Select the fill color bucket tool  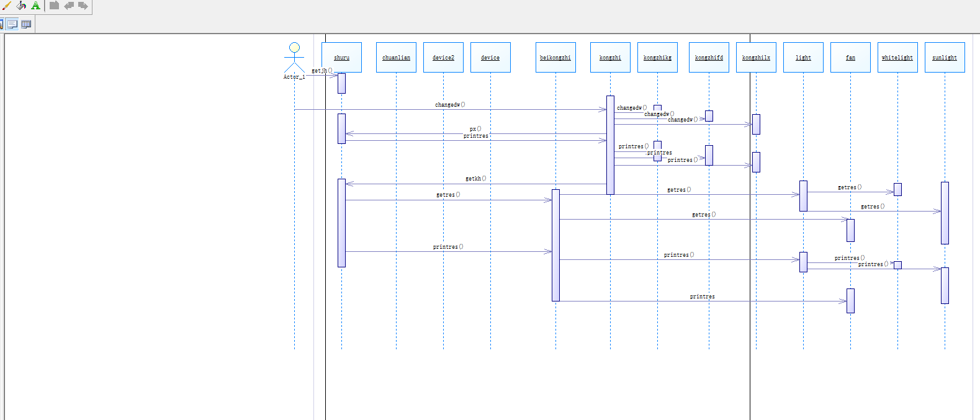click(21, 6)
